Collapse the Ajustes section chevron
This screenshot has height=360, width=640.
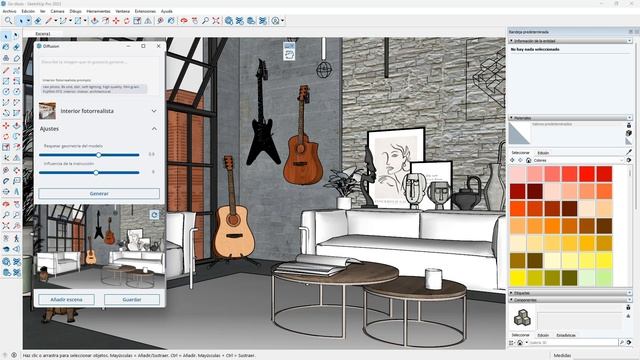tap(154, 129)
